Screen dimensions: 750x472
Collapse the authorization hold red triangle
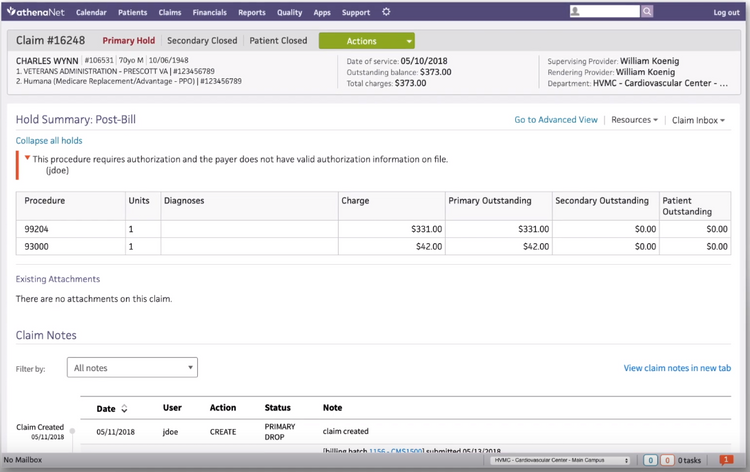27,158
